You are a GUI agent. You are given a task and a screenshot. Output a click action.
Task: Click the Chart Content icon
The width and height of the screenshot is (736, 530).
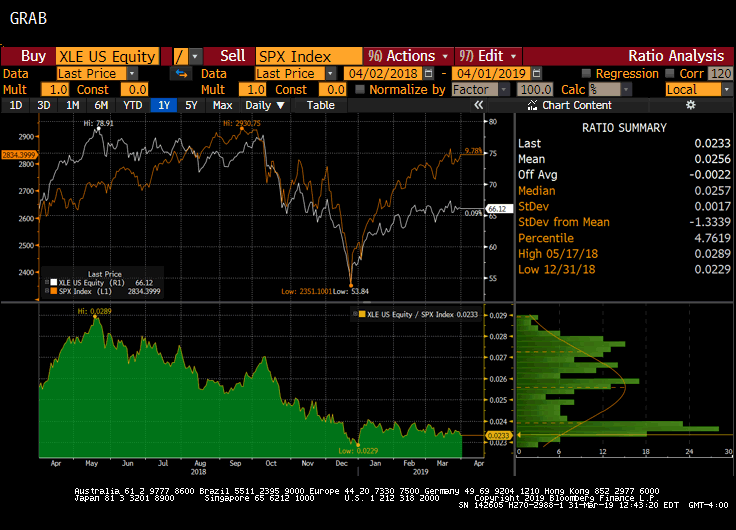point(532,105)
